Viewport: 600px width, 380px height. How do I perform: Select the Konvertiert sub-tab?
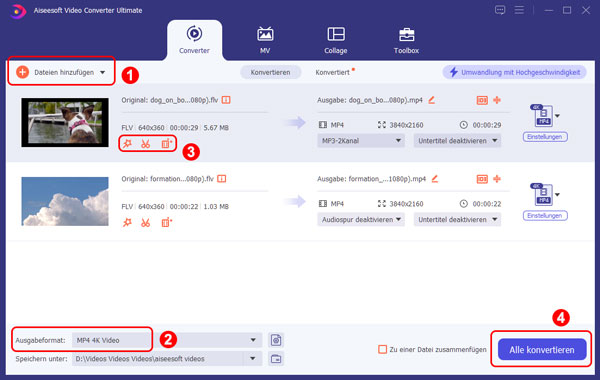(x=332, y=72)
